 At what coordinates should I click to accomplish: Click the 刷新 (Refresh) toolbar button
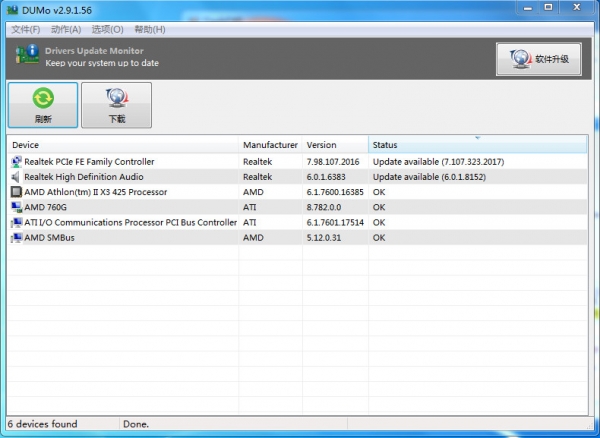pyautogui.click(x=43, y=105)
